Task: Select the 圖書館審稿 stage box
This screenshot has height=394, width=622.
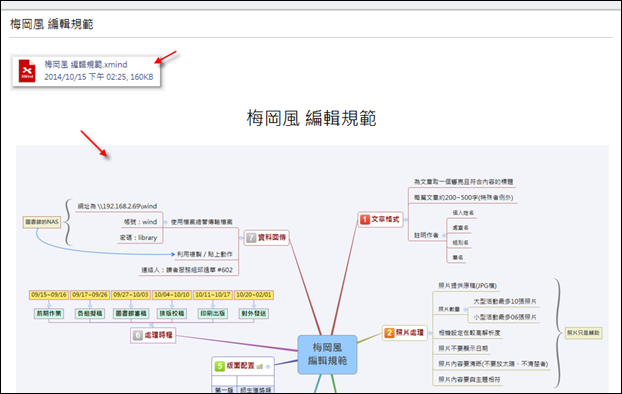Action: point(131,313)
